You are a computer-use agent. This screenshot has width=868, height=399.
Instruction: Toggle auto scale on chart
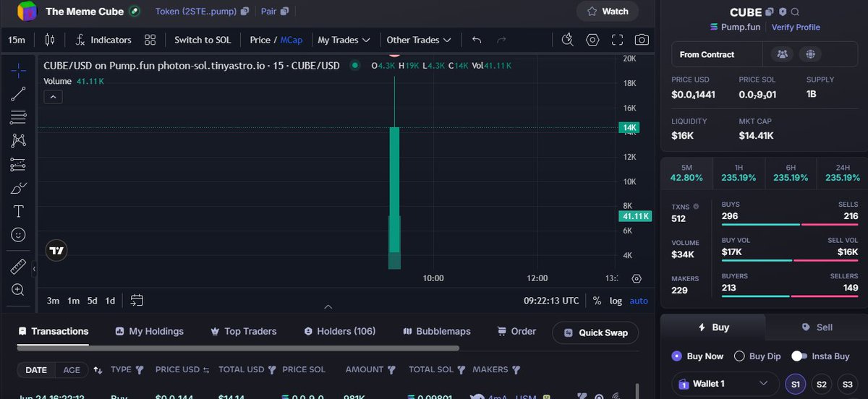point(639,301)
